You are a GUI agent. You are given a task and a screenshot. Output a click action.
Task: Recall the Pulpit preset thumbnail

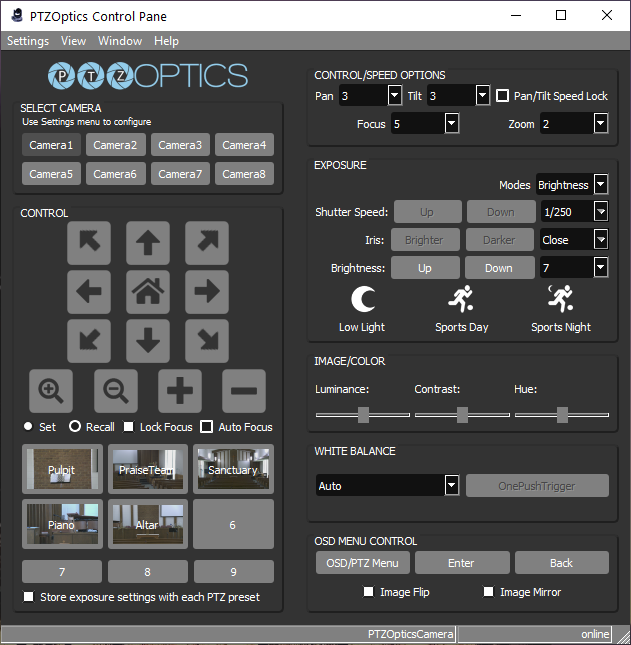point(62,469)
